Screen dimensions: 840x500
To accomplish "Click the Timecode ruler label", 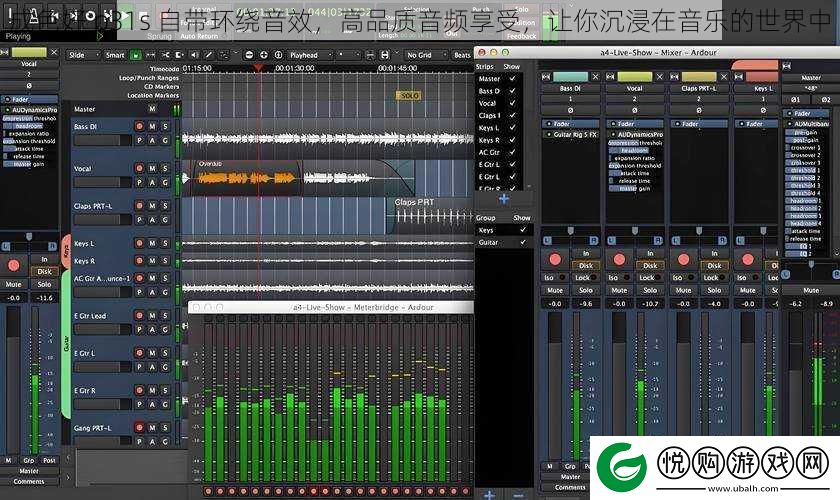I will click(164, 69).
